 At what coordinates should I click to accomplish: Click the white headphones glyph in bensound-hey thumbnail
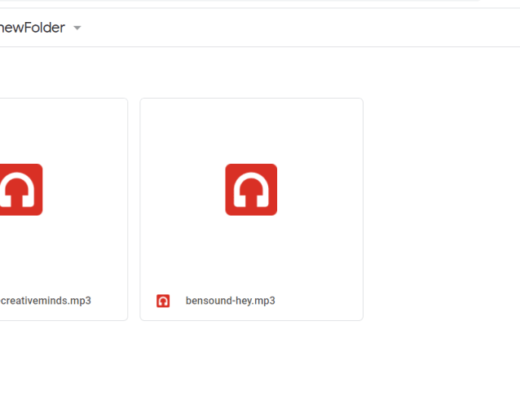[x=251, y=190]
